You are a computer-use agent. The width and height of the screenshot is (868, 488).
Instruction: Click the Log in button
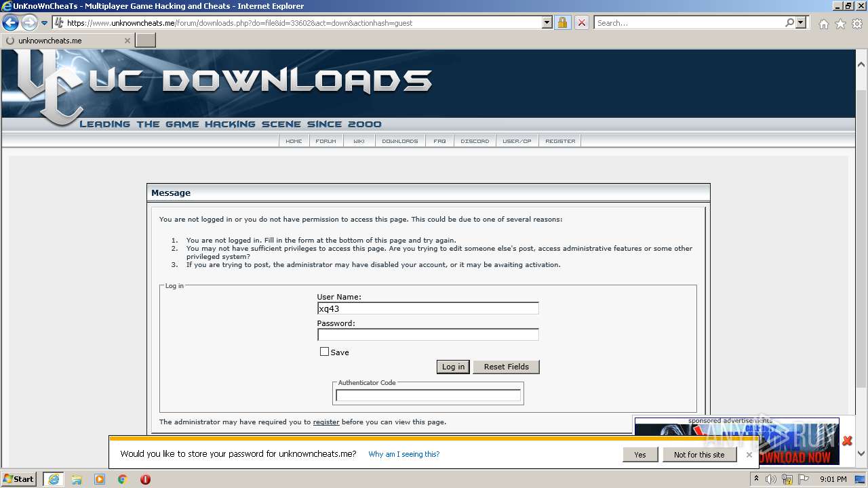tap(453, 367)
